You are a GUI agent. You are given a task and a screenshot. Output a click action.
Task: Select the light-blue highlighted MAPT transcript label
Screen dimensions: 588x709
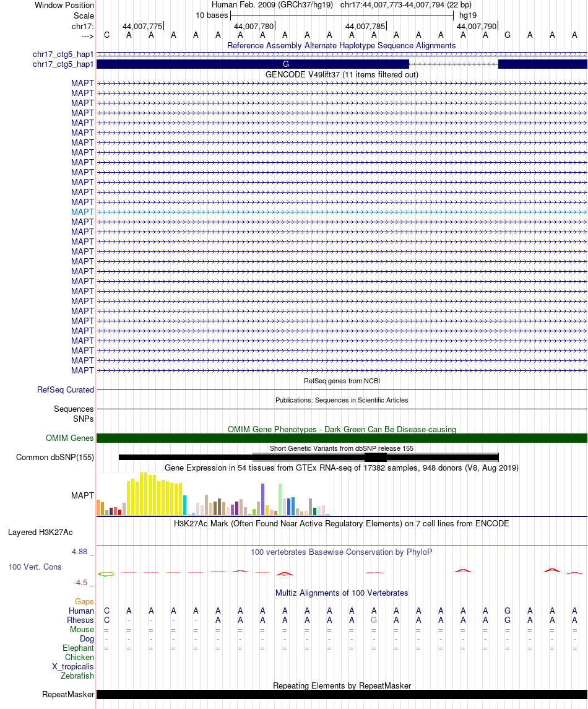(82, 212)
